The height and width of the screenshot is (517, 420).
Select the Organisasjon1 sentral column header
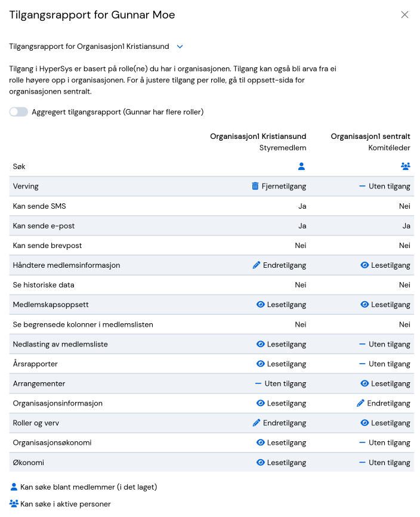(x=370, y=137)
